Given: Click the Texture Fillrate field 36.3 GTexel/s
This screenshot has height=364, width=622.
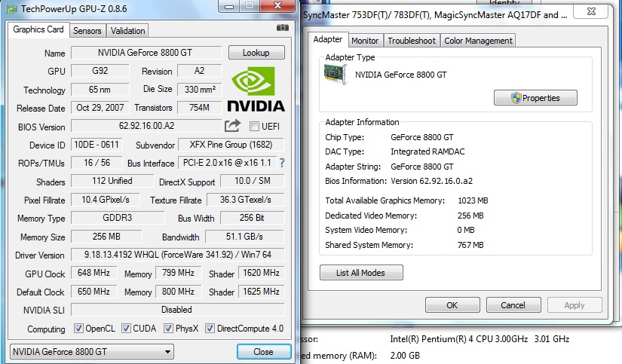Looking at the screenshot, I should (x=246, y=200).
